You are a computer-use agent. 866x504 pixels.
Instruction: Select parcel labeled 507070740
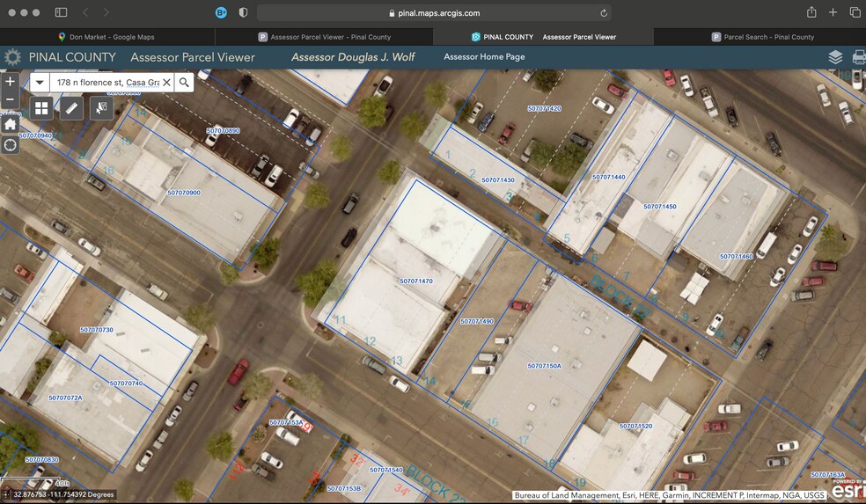126,383
